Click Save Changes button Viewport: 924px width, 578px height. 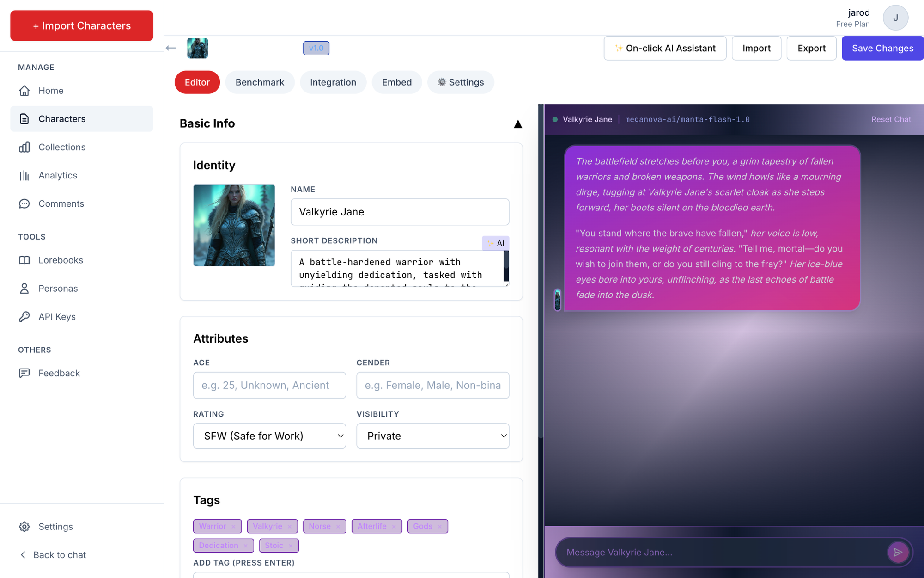tap(882, 48)
